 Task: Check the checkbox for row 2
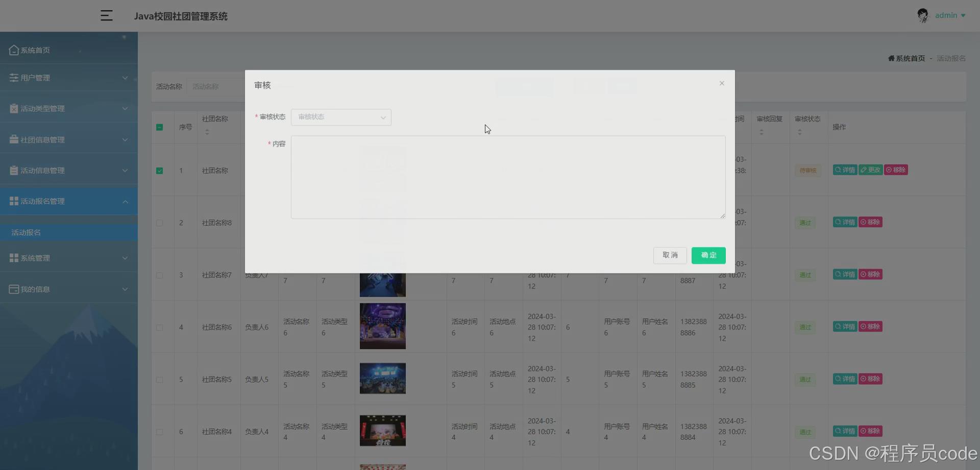tap(160, 223)
